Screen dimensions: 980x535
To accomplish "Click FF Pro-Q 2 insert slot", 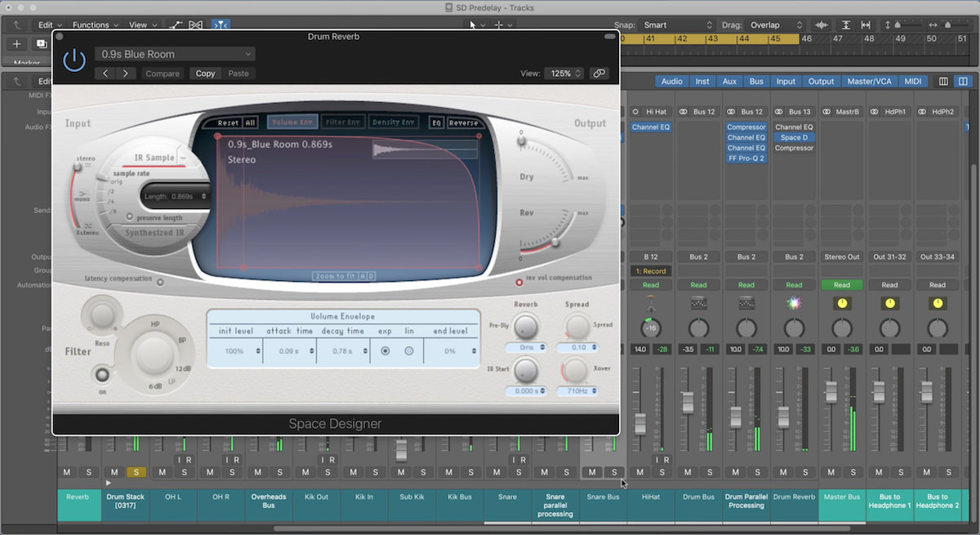I will (746, 158).
